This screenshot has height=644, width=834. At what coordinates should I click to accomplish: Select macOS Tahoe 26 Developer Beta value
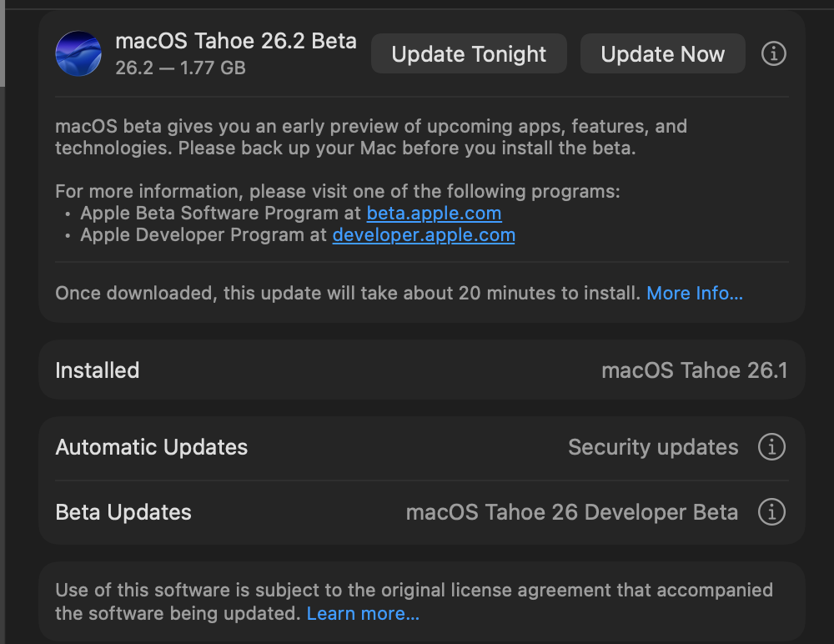[x=571, y=512]
